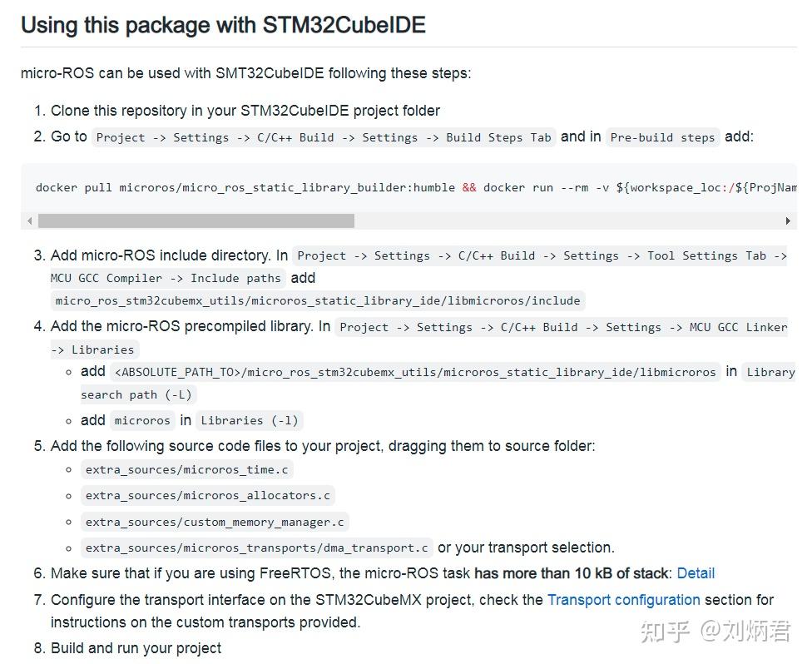Screen dimensions: 812x664
Task: Click the Zhihu watermark author name
Action: 745,632
